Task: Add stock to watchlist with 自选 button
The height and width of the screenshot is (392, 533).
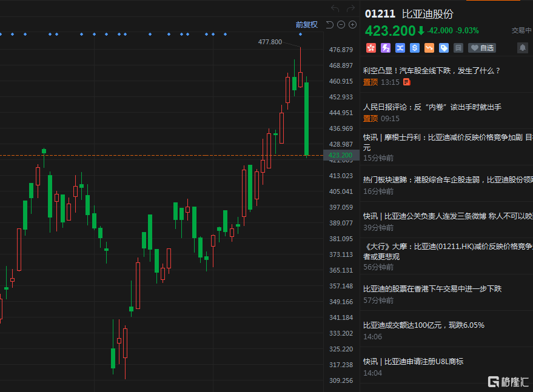Action: point(482,48)
